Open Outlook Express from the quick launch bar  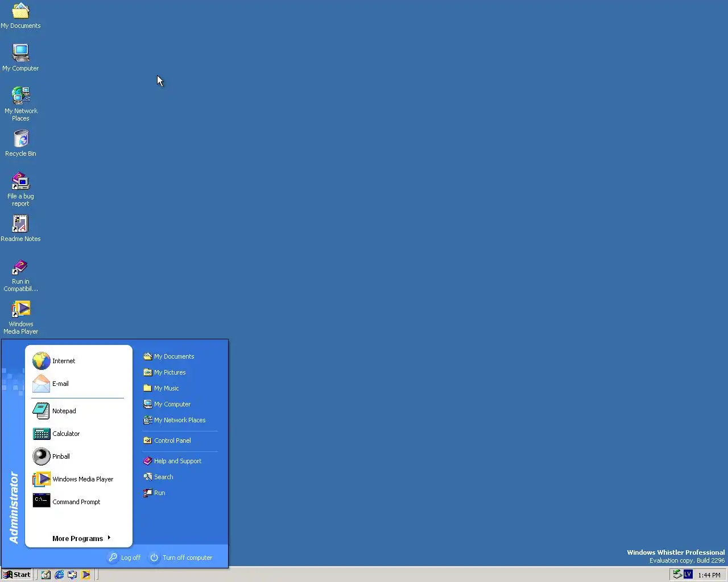point(72,575)
